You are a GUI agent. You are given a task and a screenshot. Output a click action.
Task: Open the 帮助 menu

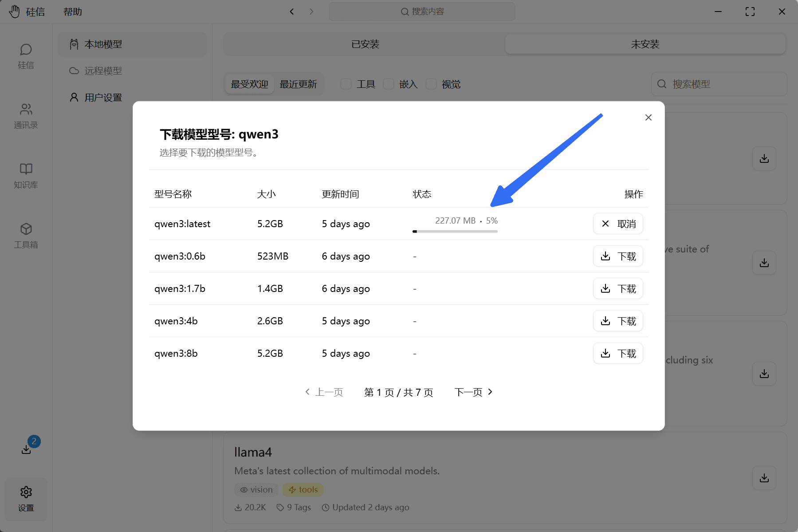tap(73, 12)
